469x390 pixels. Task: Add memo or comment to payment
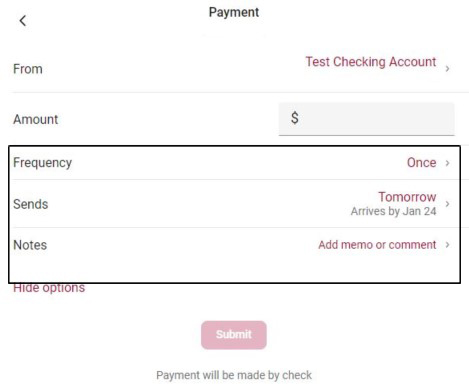(377, 245)
